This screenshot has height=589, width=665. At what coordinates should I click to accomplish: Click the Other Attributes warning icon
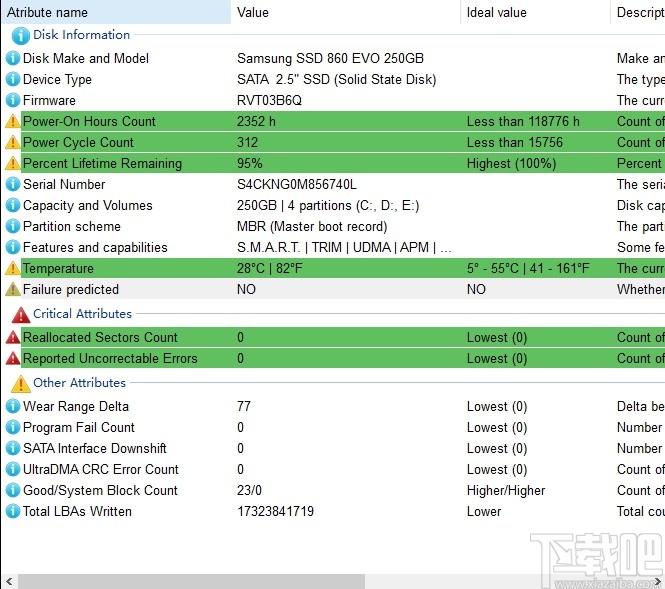[21, 384]
